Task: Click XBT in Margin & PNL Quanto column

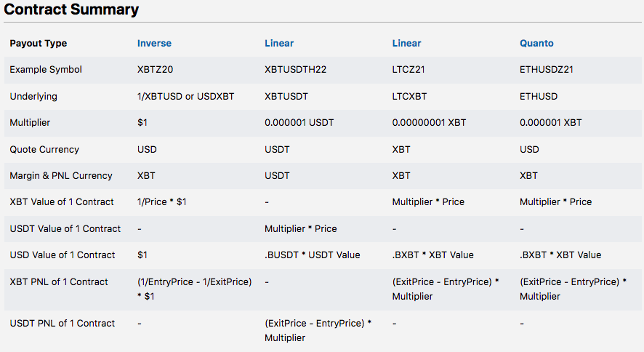Action: tap(528, 176)
